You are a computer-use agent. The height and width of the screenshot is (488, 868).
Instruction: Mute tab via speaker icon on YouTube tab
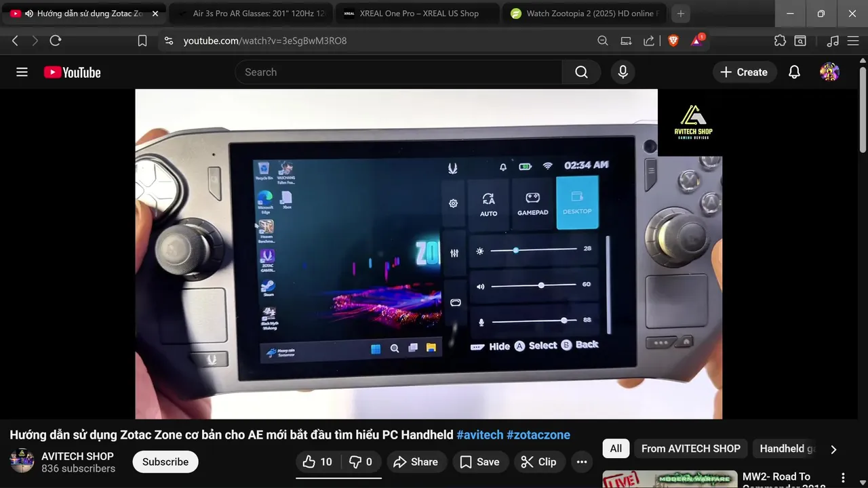click(x=29, y=14)
